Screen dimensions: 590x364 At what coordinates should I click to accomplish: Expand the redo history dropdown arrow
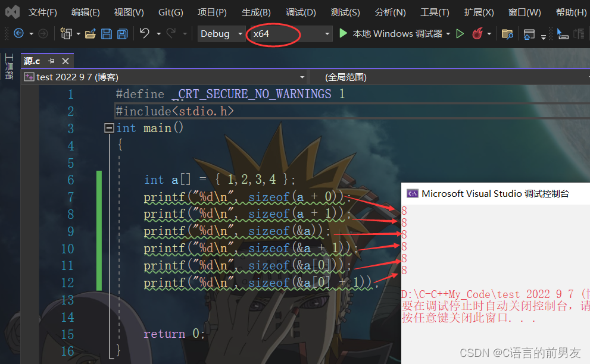tap(185, 34)
